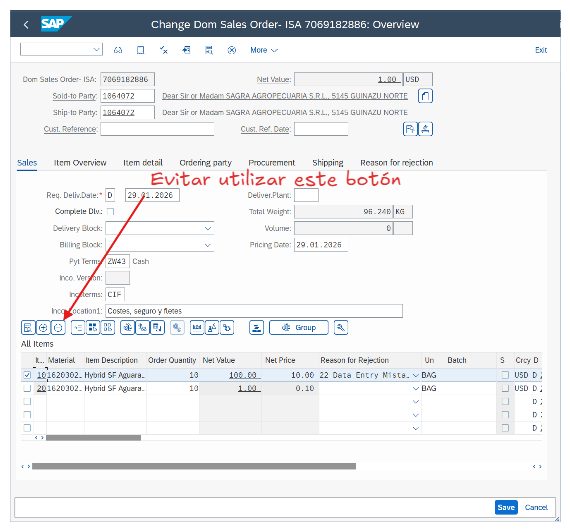Click the Cancel button
The height and width of the screenshot is (532, 570).
(536, 507)
